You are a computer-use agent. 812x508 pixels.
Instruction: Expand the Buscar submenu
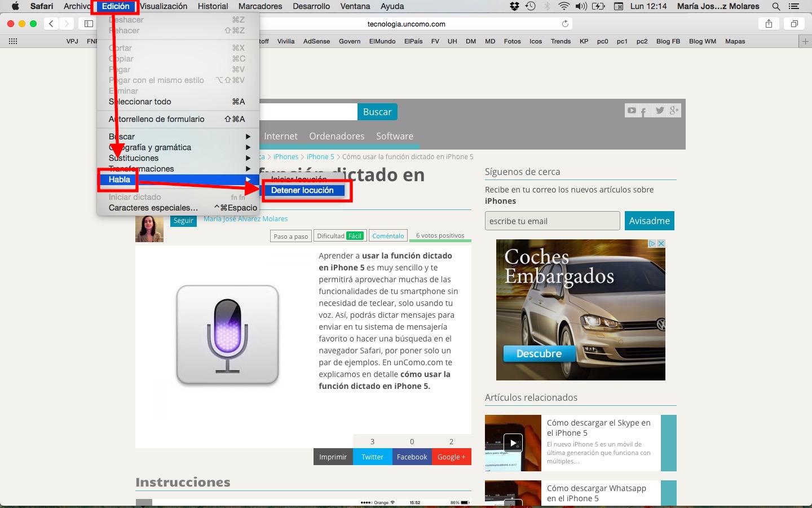tap(178, 137)
